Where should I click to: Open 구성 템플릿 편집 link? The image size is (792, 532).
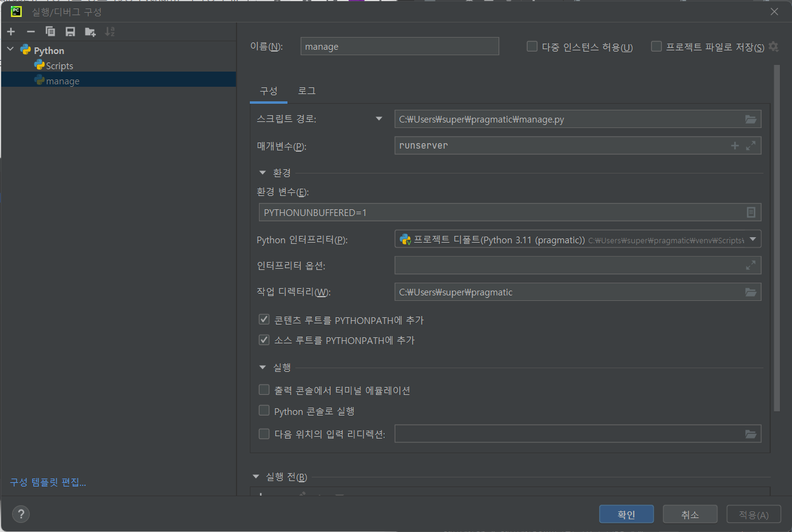point(48,482)
